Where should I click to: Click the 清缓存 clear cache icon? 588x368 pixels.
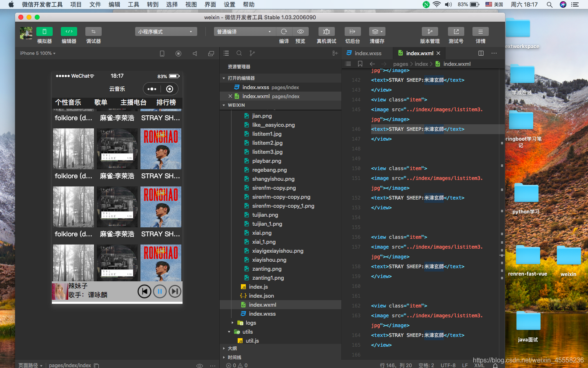tap(377, 31)
